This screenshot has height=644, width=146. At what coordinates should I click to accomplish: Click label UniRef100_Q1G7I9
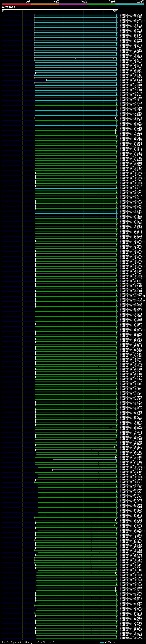point(131,590)
